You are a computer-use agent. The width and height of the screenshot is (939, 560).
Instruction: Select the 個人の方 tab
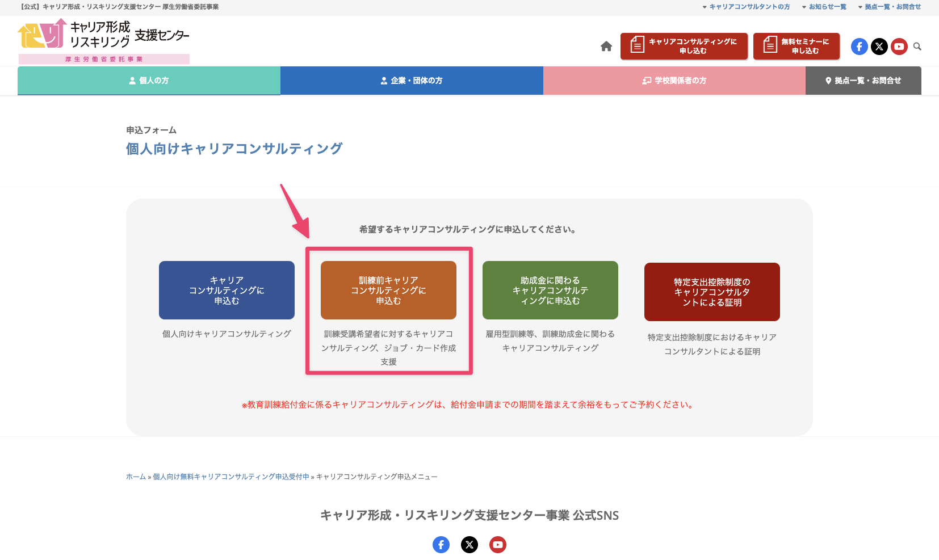click(x=149, y=81)
